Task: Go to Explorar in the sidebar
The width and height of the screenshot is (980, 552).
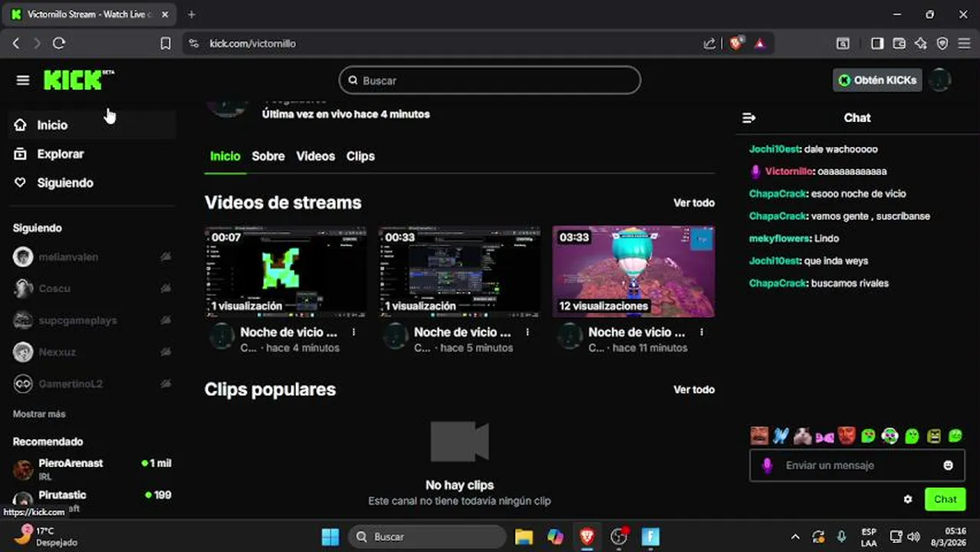Action: [92, 154]
